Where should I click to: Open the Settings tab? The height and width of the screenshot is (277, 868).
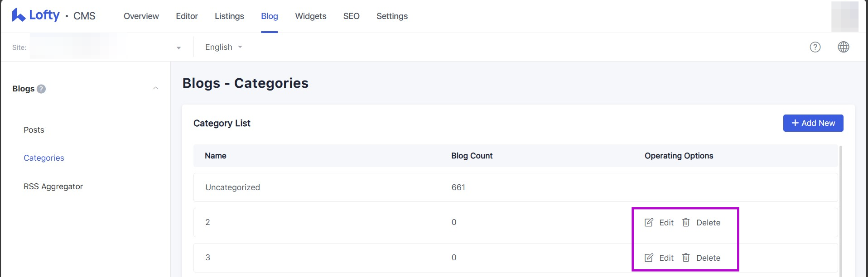click(x=392, y=16)
